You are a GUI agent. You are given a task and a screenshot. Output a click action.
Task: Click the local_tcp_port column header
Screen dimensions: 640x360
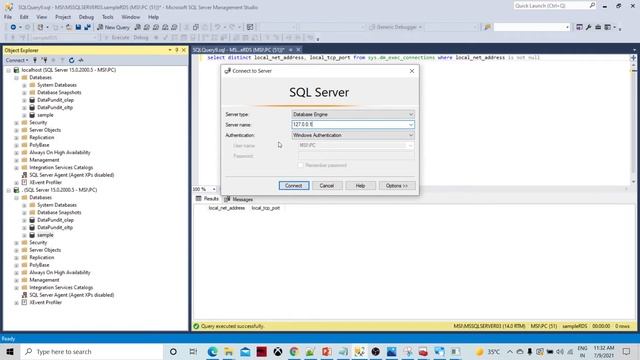pos(266,208)
